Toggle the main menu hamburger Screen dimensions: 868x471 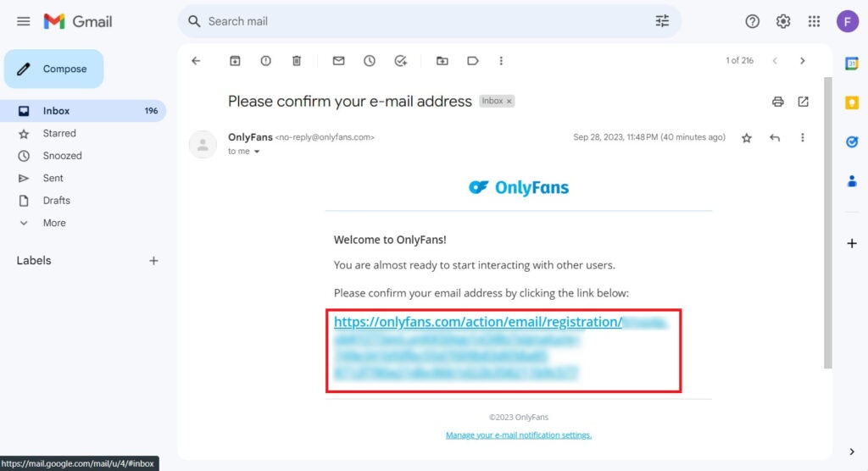click(x=23, y=21)
